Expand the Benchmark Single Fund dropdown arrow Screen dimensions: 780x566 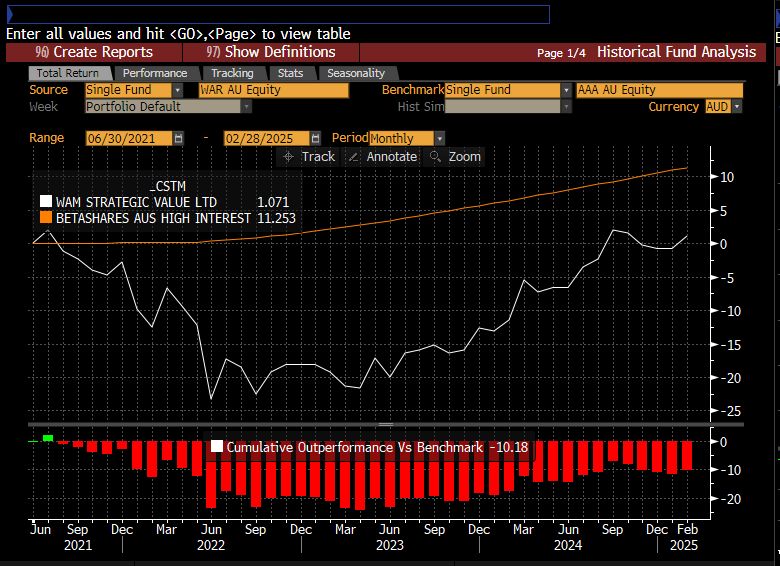(566, 91)
